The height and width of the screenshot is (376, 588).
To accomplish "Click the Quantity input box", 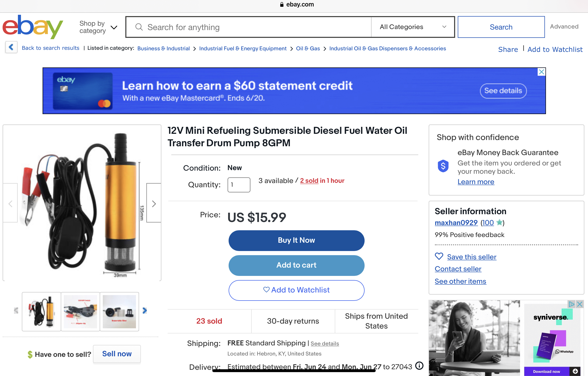I will 239,185.
